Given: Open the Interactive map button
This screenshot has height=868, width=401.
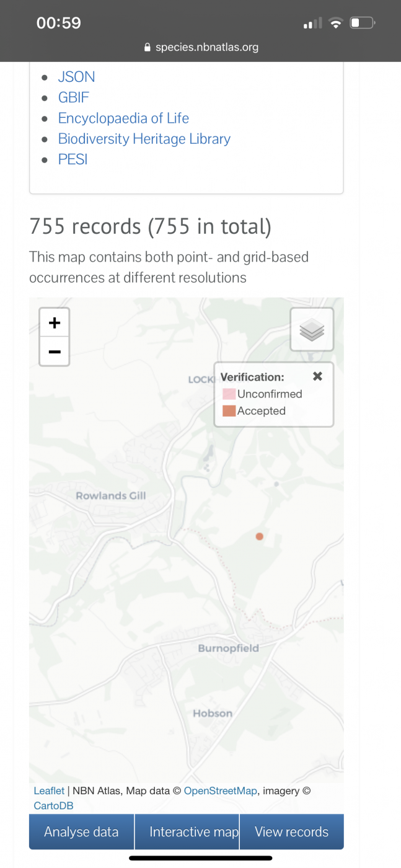Looking at the screenshot, I should coord(187,831).
